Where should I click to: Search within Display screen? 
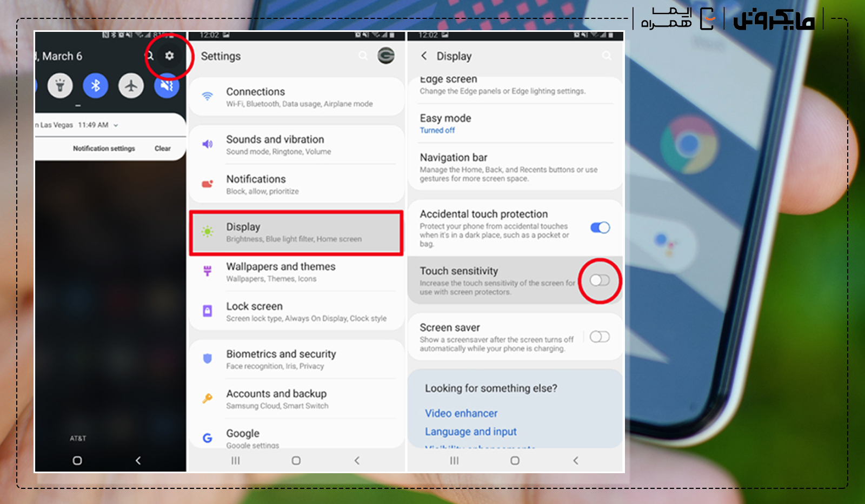pyautogui.click(x=607, y=56)
